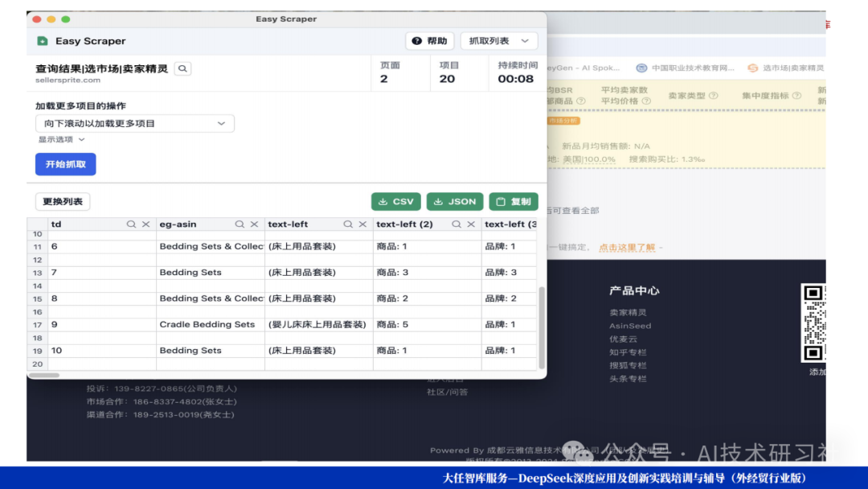
Task: Click the 点击这里了解 link
Action: click(628, 248)
